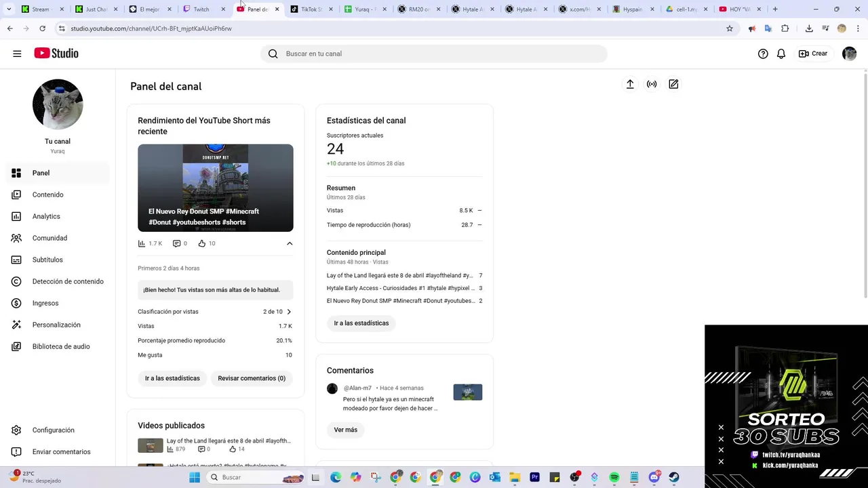
Task: Click the YouTube Studio logo
Action: 56,54
